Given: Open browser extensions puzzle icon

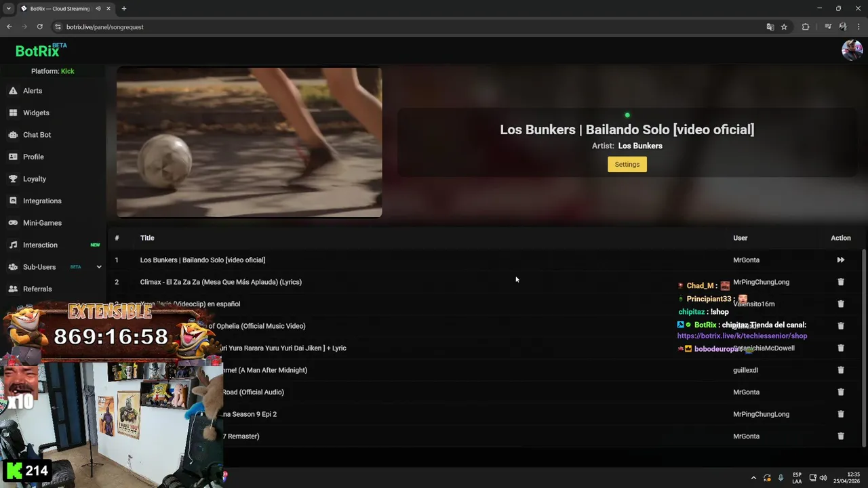Looking at the screenshot, I should [806, 27].
